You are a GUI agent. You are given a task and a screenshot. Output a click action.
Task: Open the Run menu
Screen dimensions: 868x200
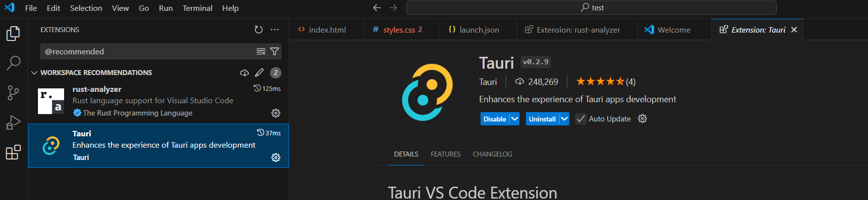click(x=166, y=8)
